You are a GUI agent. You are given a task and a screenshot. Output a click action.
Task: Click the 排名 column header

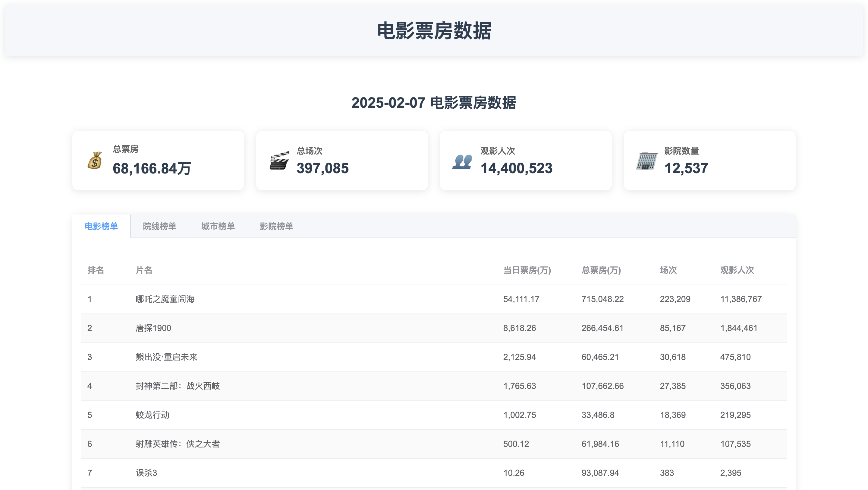(96, 270)
